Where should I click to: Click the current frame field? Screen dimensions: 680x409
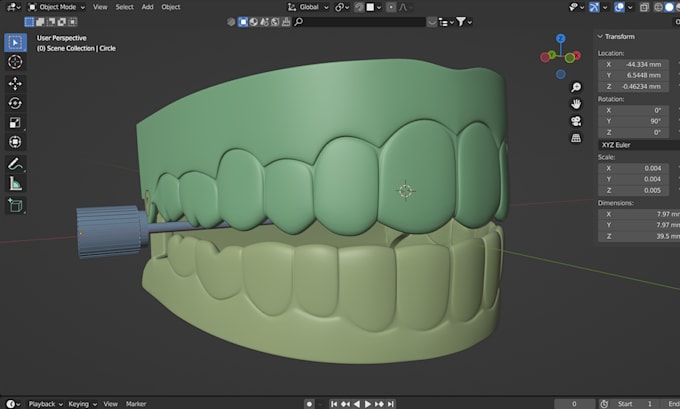pyautogui.click(x=575, y=404)
